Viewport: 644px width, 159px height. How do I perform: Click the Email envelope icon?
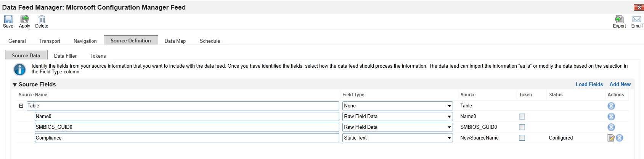point(637,19)
